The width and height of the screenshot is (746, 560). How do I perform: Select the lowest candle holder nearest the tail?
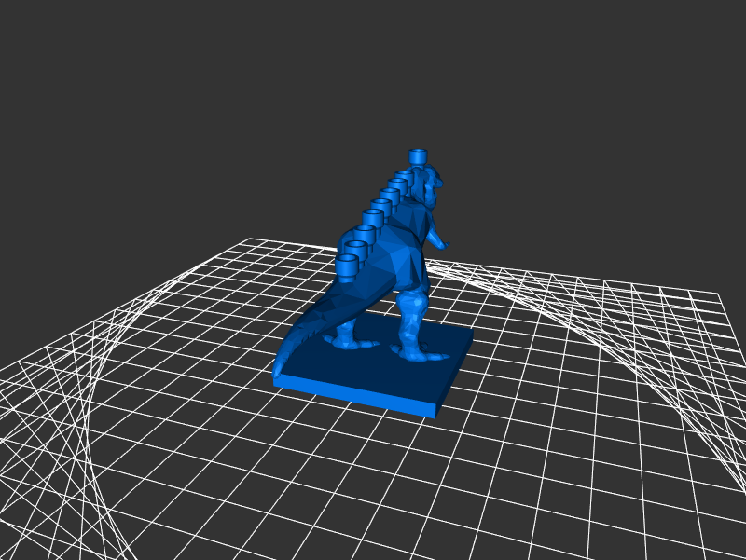point(348,268)
